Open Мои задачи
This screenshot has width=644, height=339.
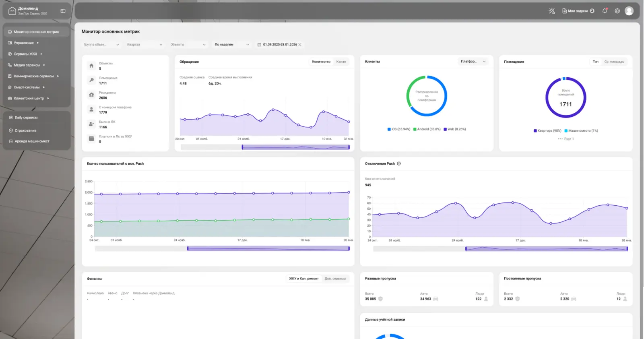tap(578, 11)
